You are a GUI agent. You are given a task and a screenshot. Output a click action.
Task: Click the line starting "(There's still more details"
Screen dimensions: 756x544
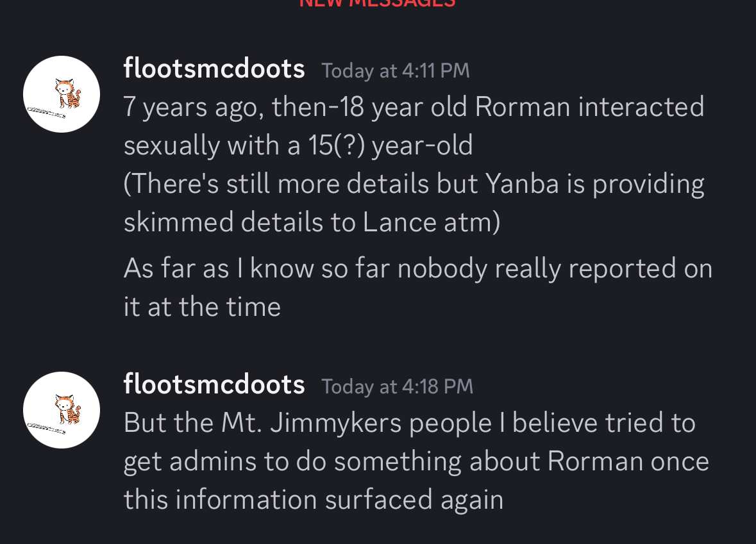[x=414, y=184]
